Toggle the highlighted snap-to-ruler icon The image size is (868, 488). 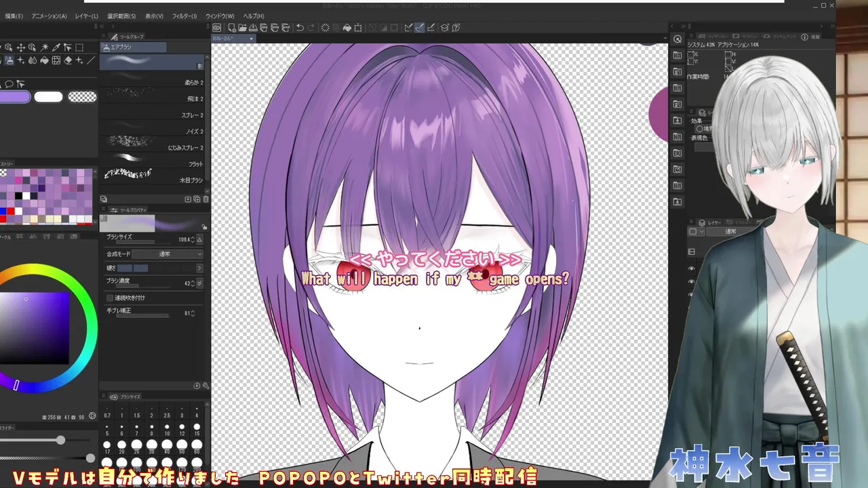pyautogui.click(x=420, y=28)
